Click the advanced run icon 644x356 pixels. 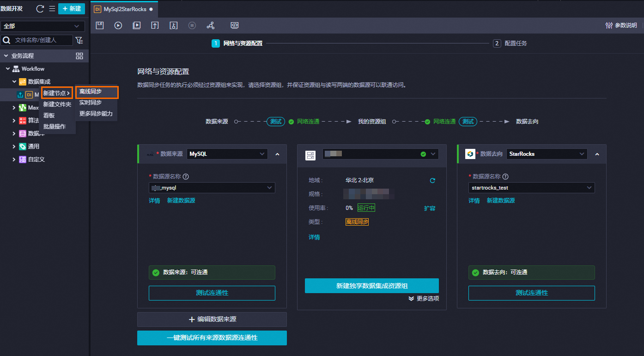(137, 25)
